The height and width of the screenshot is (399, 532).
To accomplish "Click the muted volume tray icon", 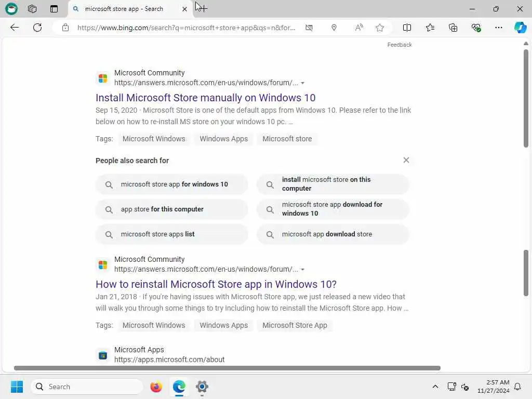I will 465,387.
